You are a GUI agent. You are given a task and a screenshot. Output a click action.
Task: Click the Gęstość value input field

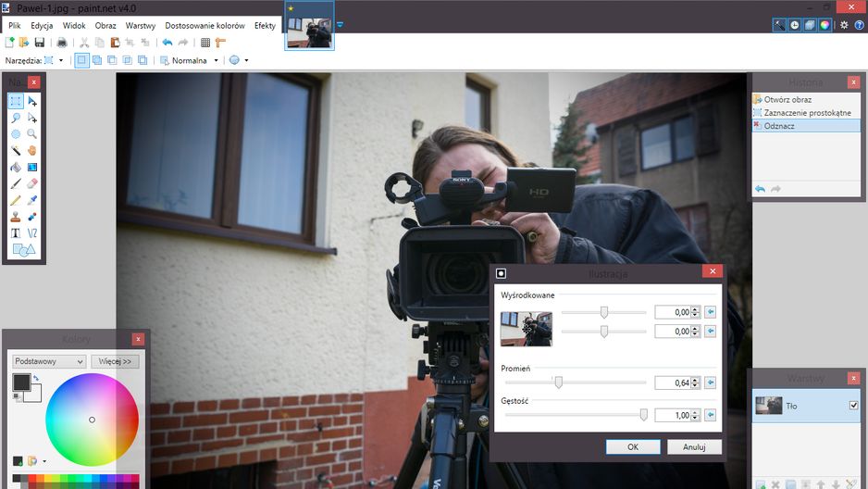pyautogui.click(x=673, y=415)
